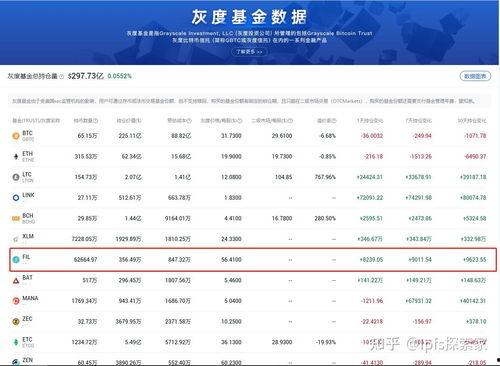This screenshot has height=366, width=500.
Task: Select the ETH fund name
Action: click(28, 154)
